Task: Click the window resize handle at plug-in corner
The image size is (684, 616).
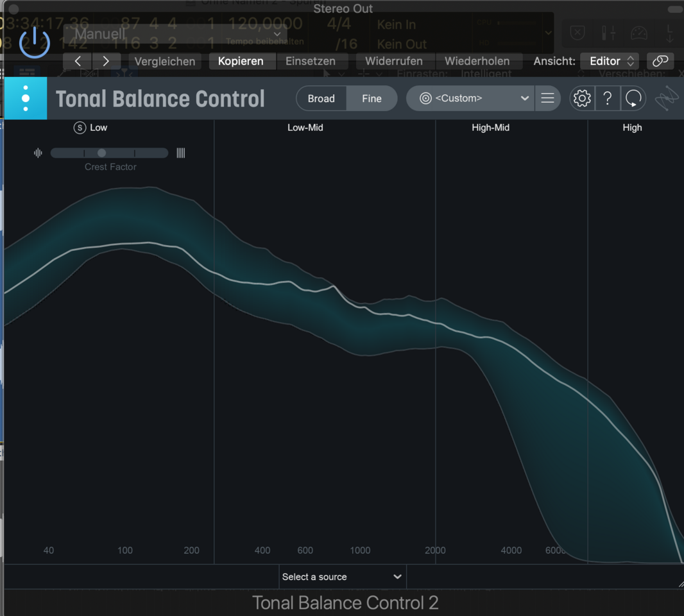Action: tap(681, 584)
